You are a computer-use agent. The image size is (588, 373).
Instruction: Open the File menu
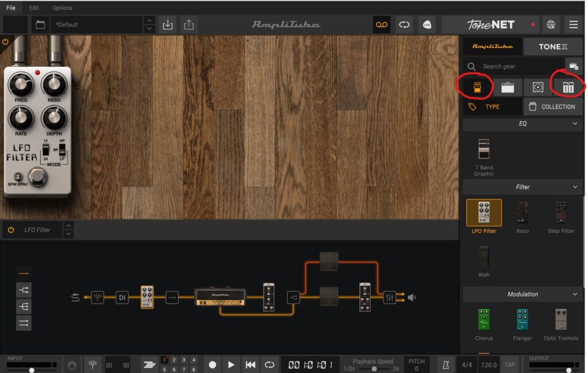coord(11,8)
